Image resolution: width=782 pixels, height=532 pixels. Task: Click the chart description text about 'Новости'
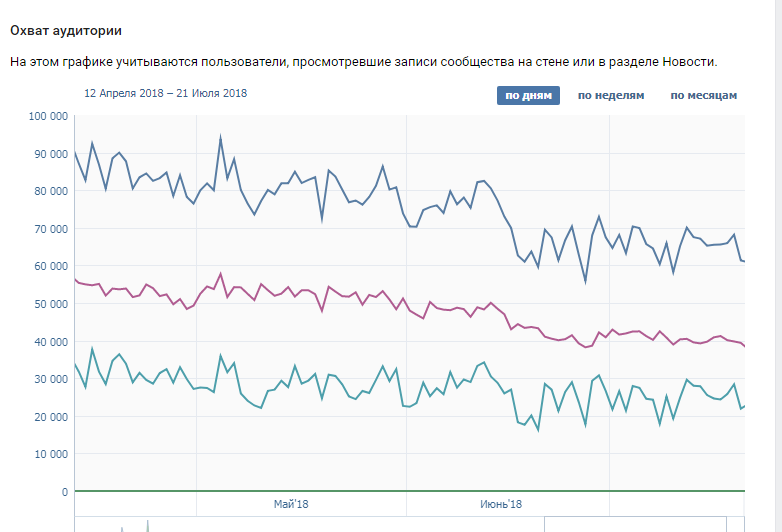point(364,62)
